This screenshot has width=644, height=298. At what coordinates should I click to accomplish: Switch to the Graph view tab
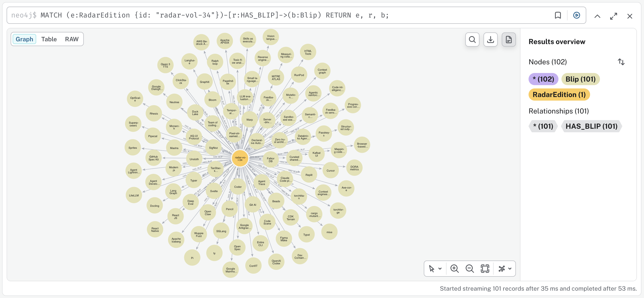coord(24,39)
